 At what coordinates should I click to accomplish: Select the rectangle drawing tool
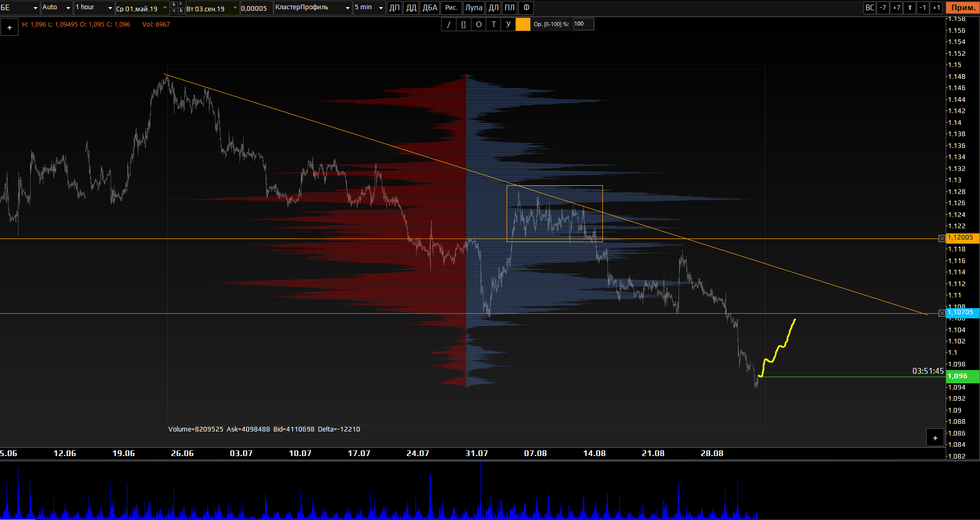[x=464, y=25]
